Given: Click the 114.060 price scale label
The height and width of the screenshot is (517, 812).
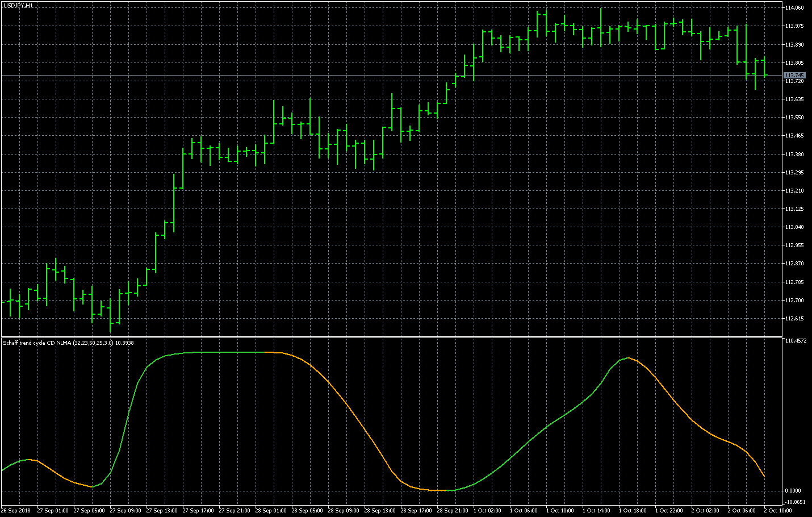Looking at the screenshot, I should [794, 8].
